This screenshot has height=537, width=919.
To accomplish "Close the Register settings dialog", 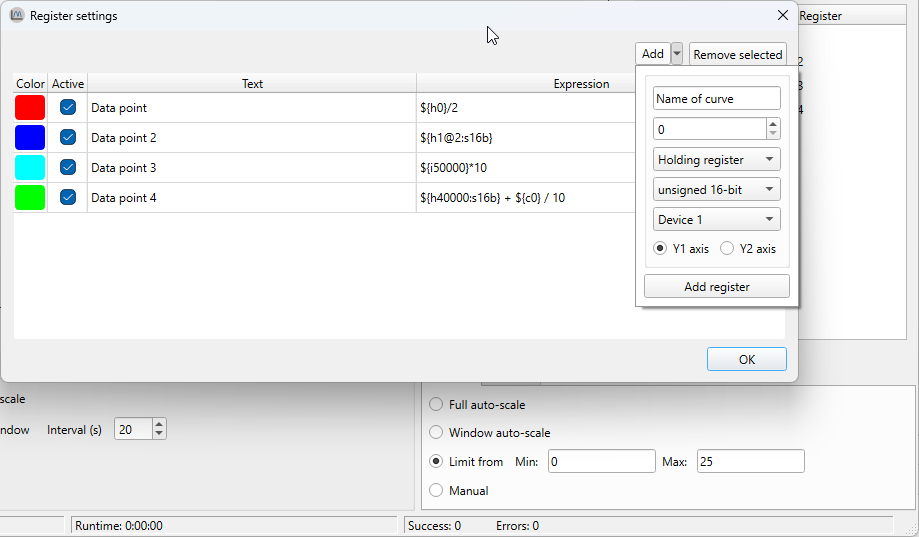I will click(x=782, y=15).
